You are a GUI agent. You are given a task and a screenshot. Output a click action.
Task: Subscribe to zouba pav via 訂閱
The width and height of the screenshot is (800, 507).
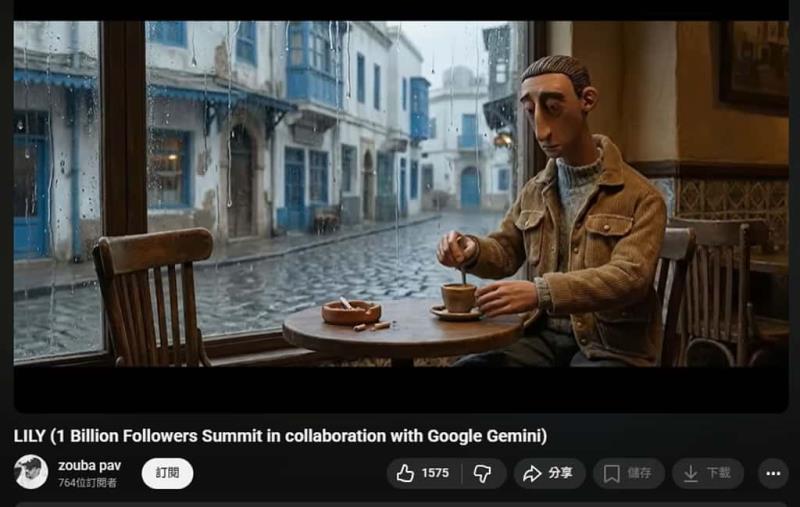[x=167, y=473]
